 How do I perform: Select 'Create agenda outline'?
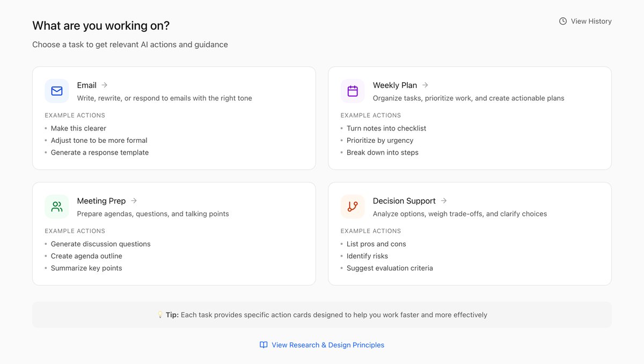point(86,256)
